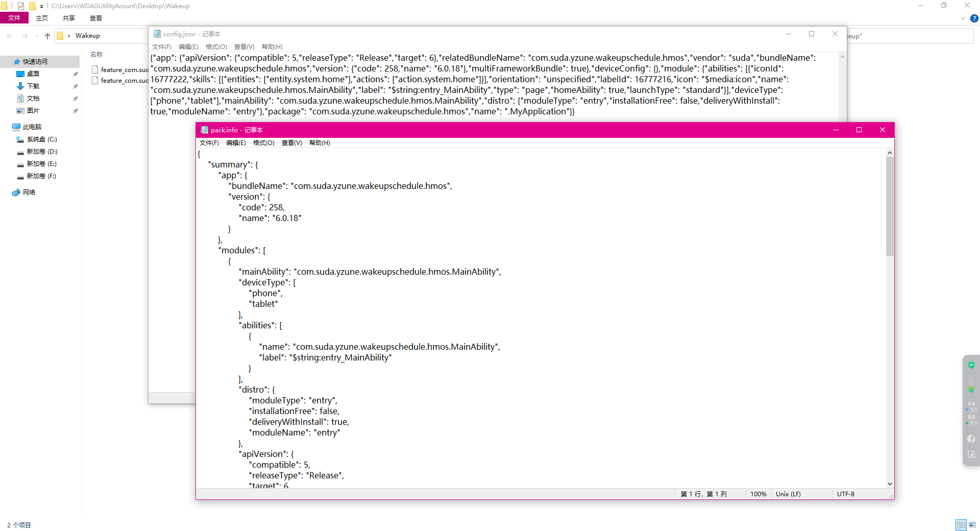980x531 pixels.
Task: Open 新加卷 (D:) drive
Action: click(x=41, y=152)
